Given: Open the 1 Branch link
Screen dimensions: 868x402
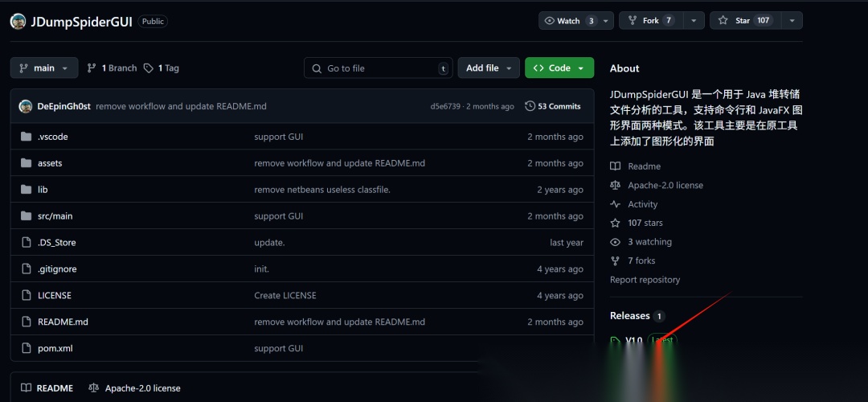Looking at the screenshot, I should [112, 68].
